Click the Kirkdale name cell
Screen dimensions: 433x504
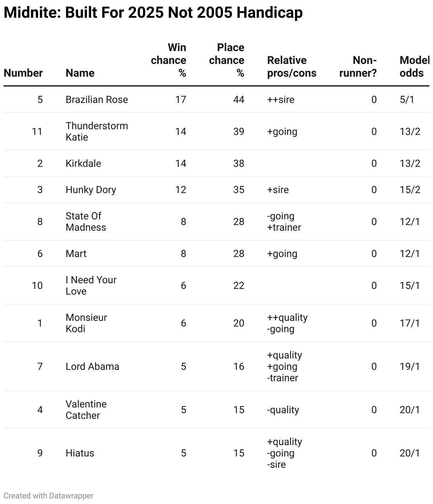coord(83,164)
